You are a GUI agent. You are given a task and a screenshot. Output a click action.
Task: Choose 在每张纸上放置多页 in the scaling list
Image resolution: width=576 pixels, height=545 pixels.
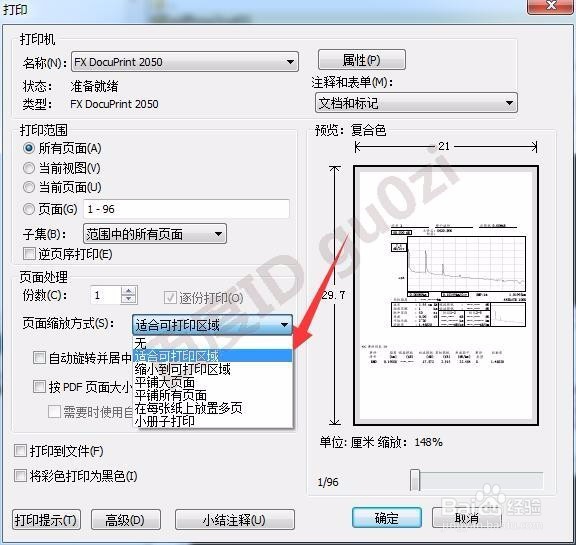pos(212,408)
